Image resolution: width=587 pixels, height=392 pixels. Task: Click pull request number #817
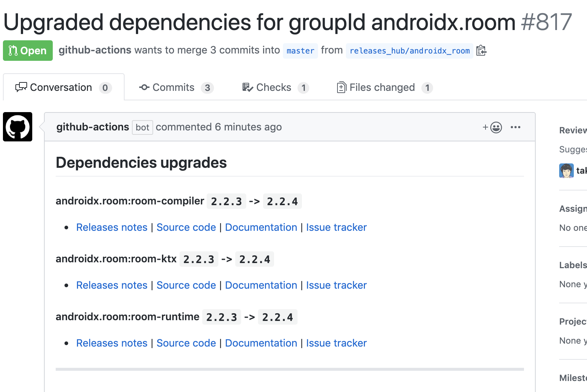(x=546, y=22)
